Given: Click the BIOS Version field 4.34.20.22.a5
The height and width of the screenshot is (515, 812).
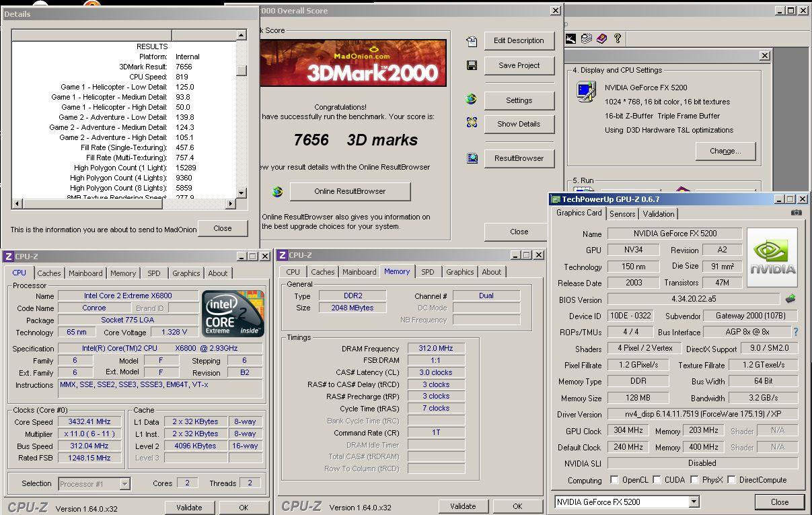Looking at the screenshot, I should [694, 300].
